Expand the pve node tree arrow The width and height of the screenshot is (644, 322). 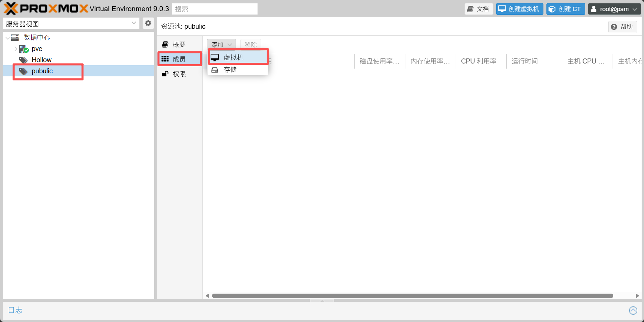point(16,49)
